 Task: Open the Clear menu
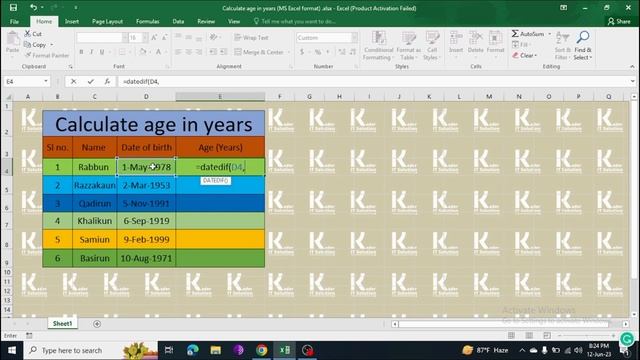pos(524,55)
